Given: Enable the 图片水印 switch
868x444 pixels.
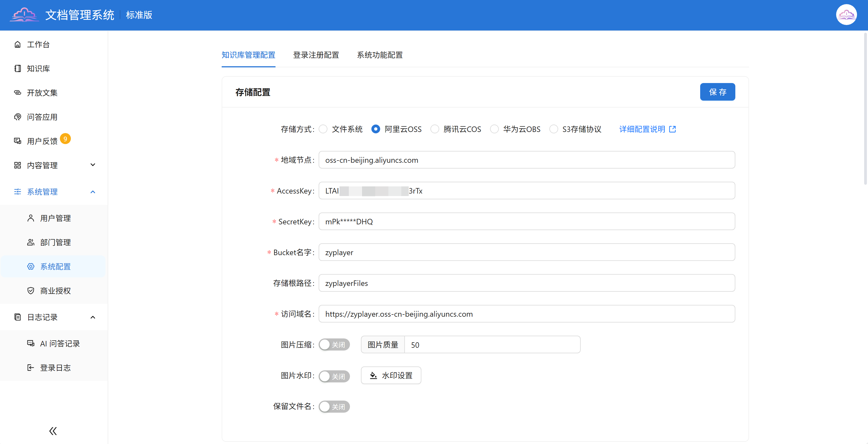Looking at the screenshot, I should [x=334, y=376].
